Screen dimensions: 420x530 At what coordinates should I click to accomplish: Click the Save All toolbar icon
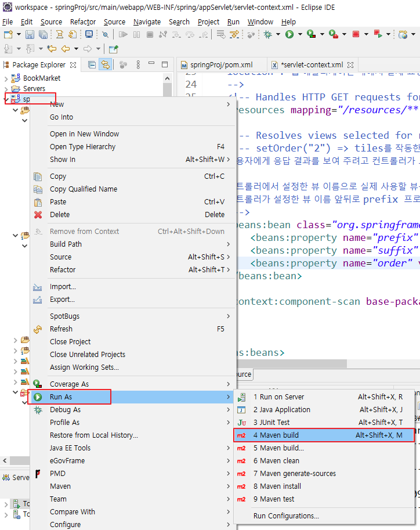(x=43, y=34)
